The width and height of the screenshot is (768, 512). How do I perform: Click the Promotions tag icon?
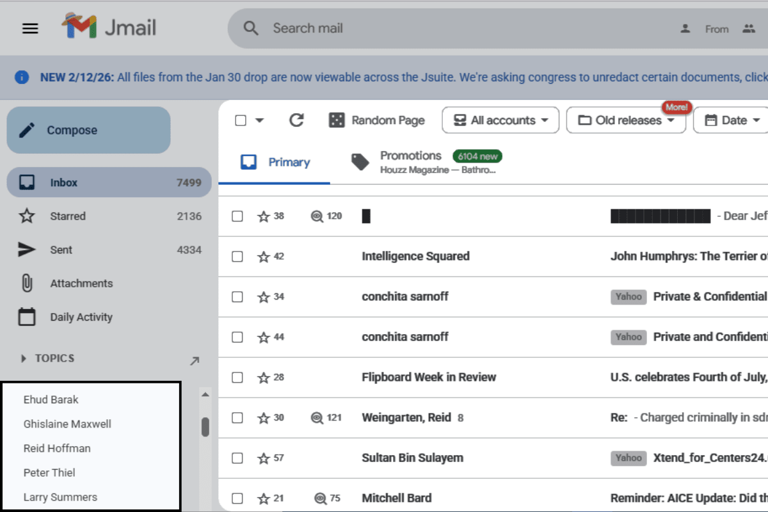(x=360, y=162)
